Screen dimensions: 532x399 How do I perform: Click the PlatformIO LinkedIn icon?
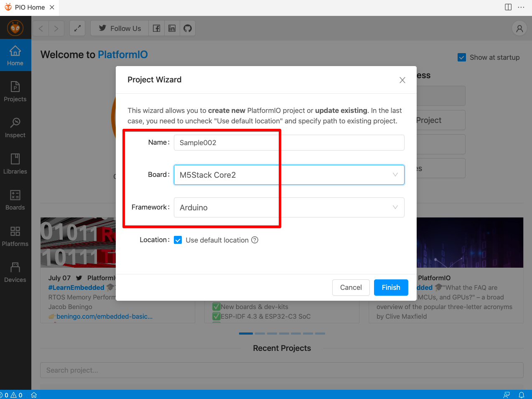172,28
